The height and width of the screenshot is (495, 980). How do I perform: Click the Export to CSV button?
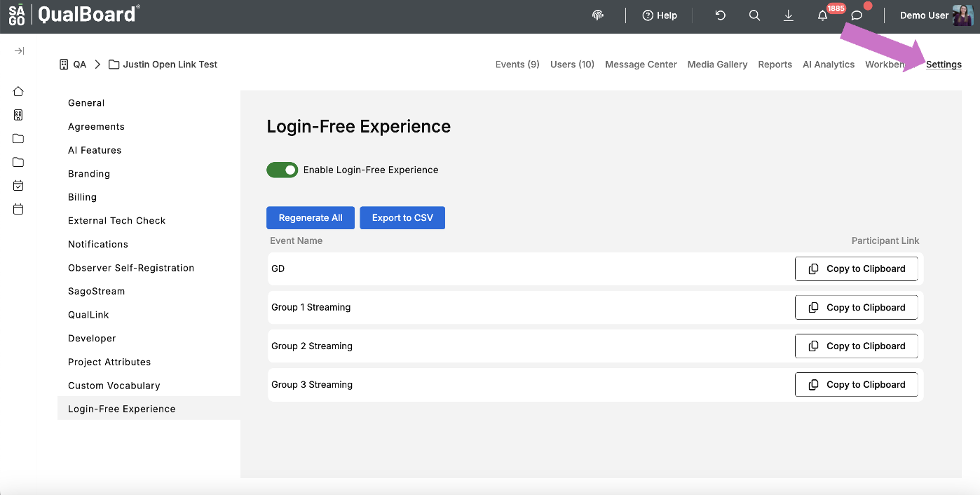tap(402, 218)
